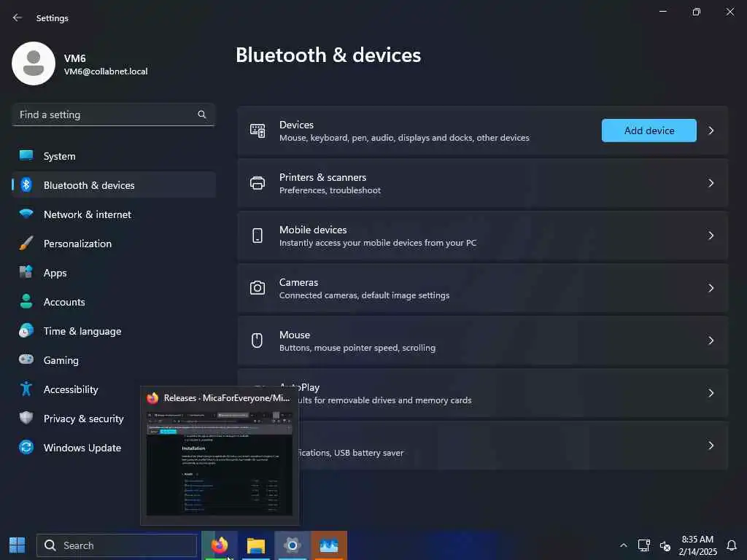Image resolution: width=747 pixels, height=560 pixels.
Task: Click the Devices keyboard-and-speaker icon
Action: pos(258,131)
